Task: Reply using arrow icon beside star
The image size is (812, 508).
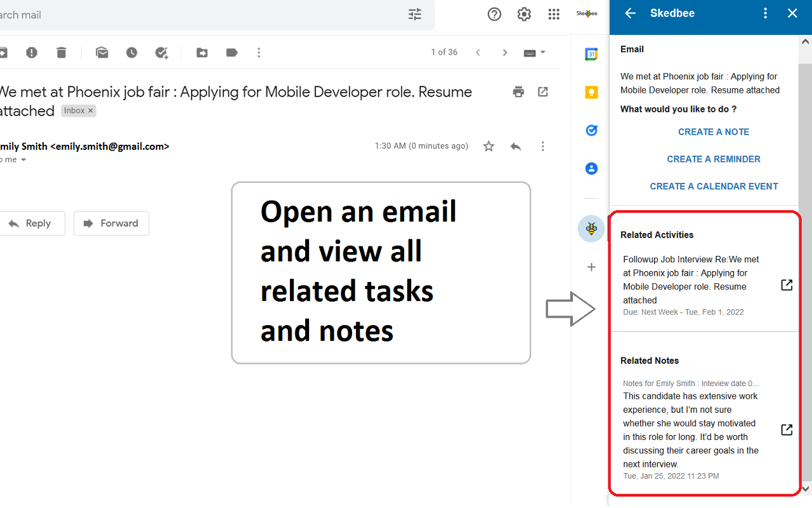Action: coord(516,147)
